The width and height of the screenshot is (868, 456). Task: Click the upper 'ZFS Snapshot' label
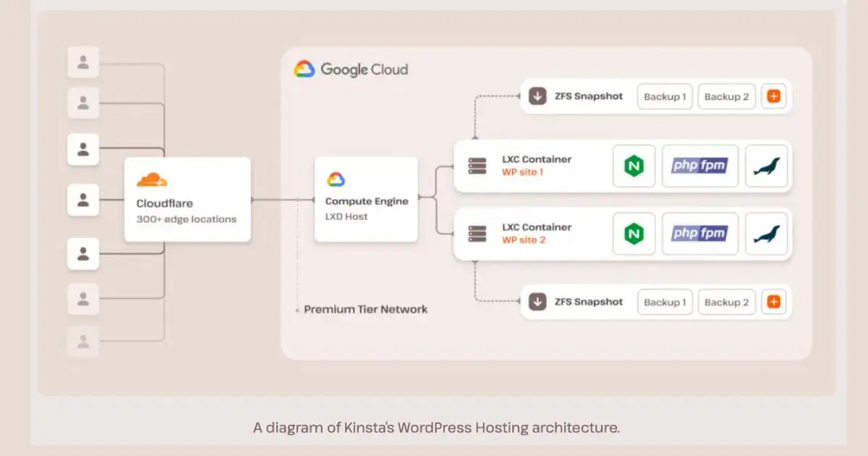[589, 96]
